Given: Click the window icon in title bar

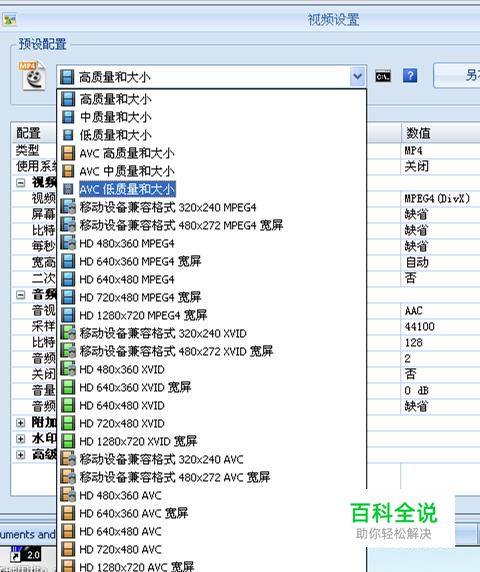Looking at the screenshot, I should click(9, 19).
